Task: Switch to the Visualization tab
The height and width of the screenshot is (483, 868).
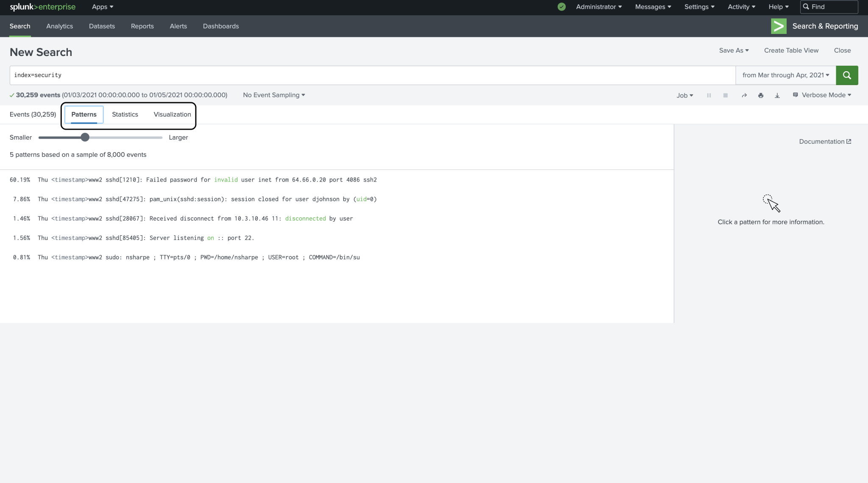Action: click(172, 114)
